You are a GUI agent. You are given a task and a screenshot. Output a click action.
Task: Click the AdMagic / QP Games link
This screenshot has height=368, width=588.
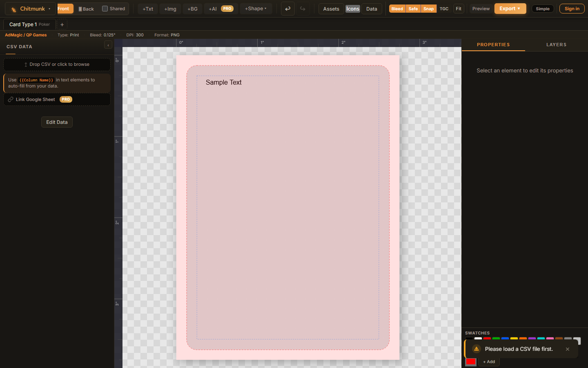pyautogui.click(x=26, y=35)
